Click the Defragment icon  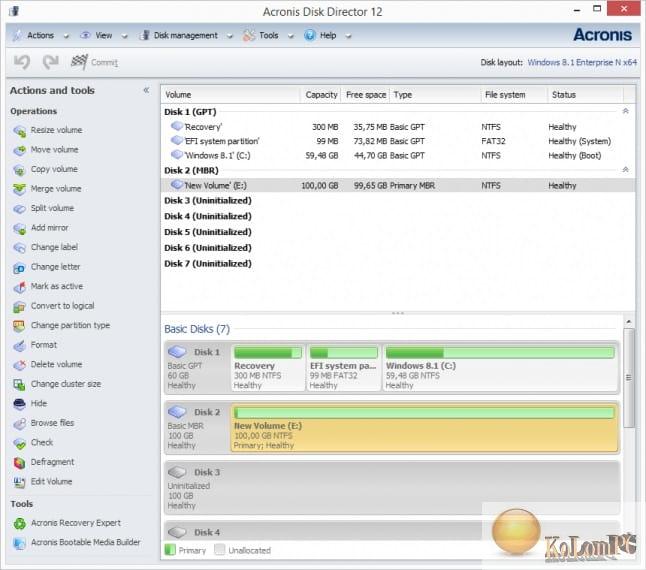click(19, 463)
